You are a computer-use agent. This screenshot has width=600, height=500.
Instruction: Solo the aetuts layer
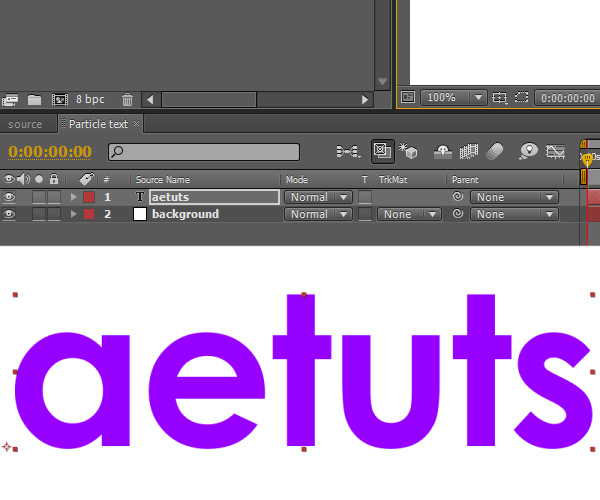pos(39,197)
